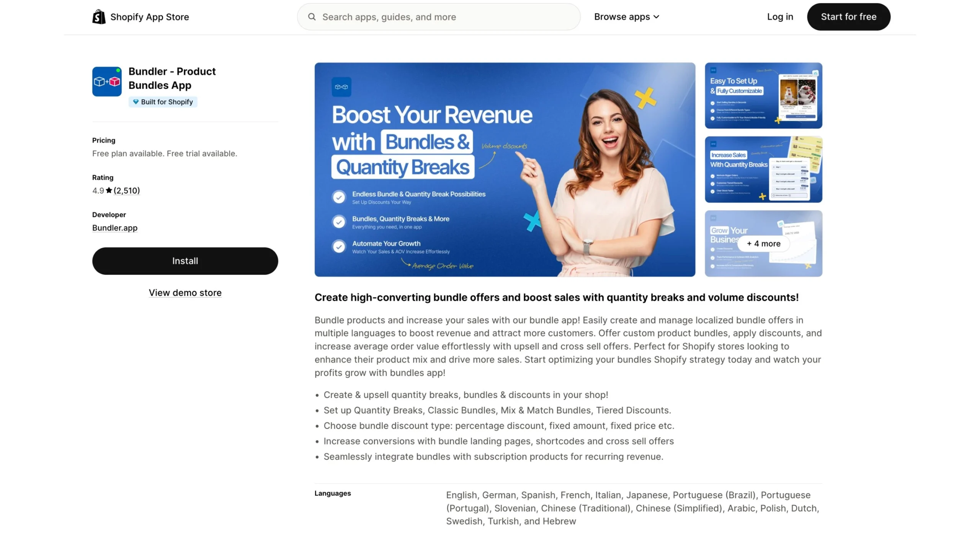The width and height of the screenshot is (980, 551).
Task: Open the Increase Sales With Quantity Breaks thumbnail
Action: click(763, 170)
